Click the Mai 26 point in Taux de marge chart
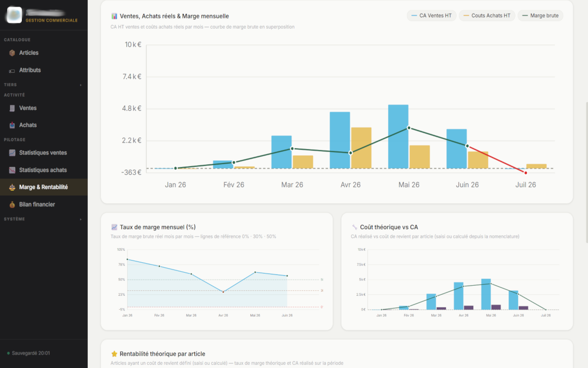 tap(255, 272)
